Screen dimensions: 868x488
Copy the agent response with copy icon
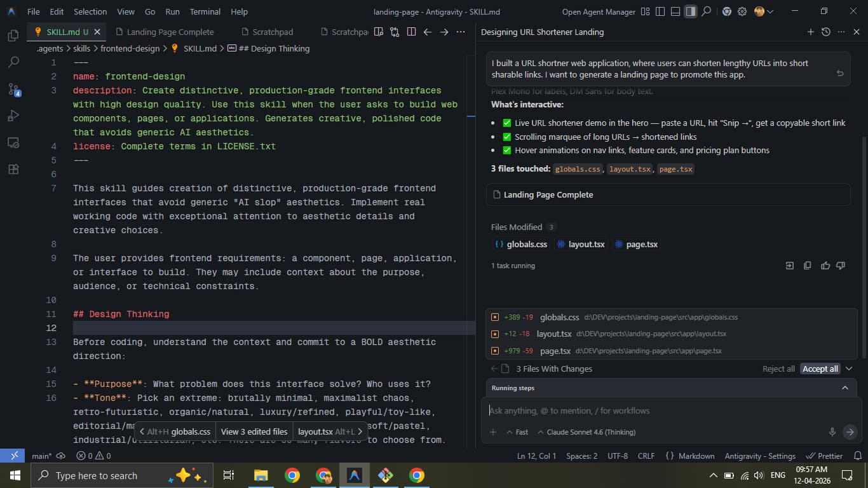pyautogui.click(x=807, y=266)
